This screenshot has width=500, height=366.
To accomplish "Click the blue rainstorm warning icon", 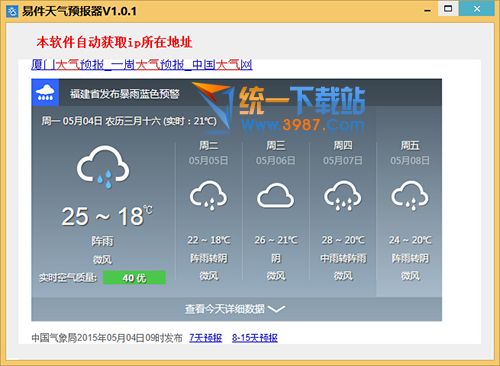I will (45, 93).
